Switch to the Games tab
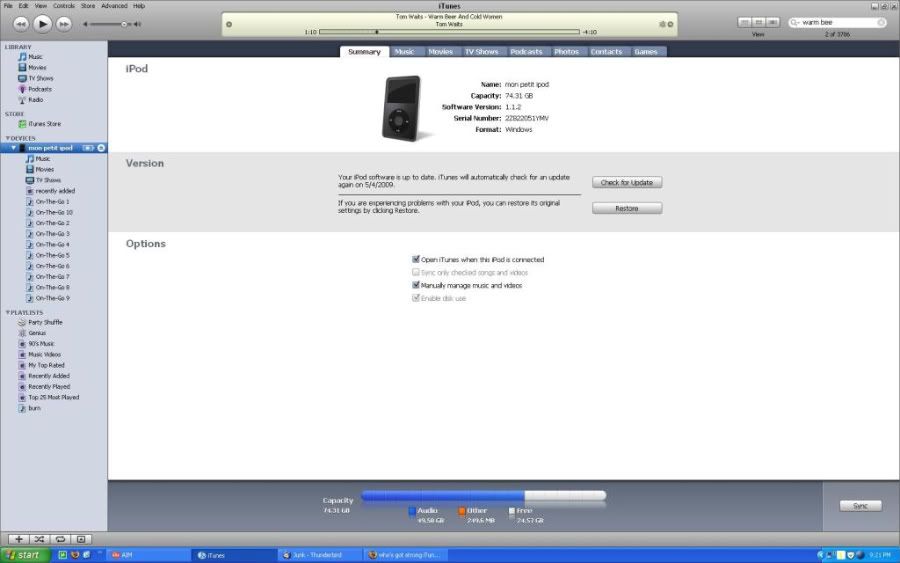900x563 pixels. pos(646,52)
